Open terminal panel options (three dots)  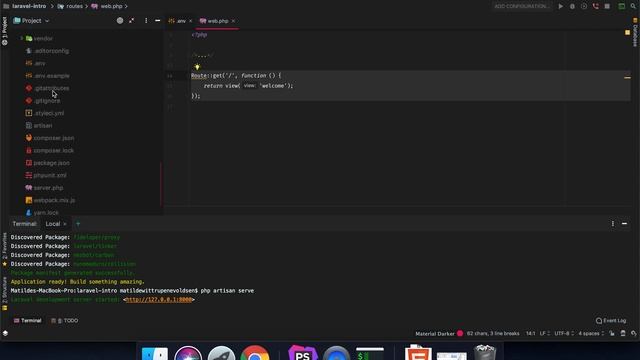pyautogui.click(x=613, y=224)
